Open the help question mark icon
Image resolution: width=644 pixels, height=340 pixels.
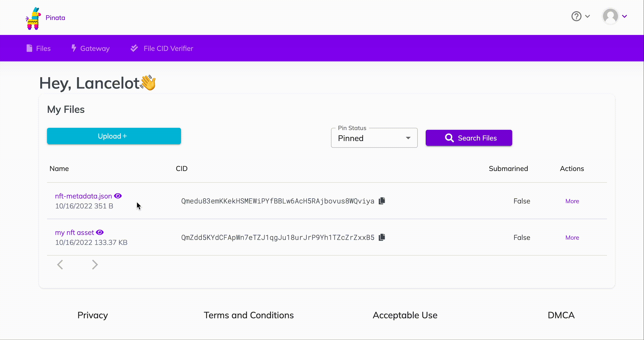tap(576, 16)
